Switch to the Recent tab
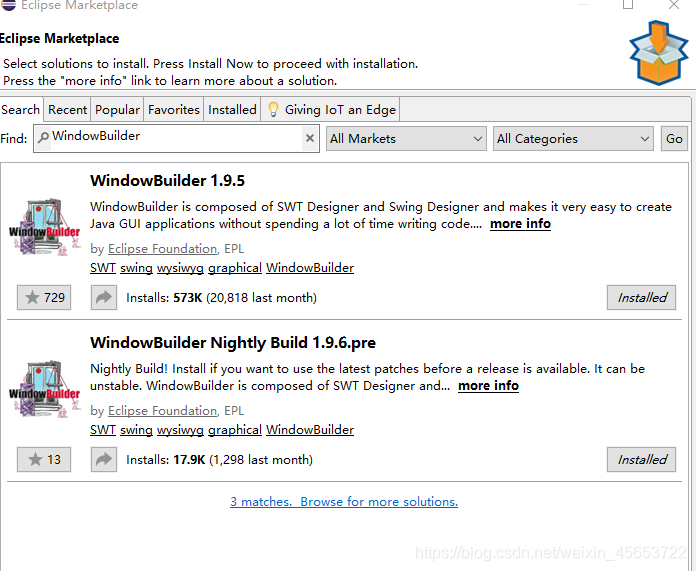This screenshot has width=696, height=571. click(x=67, y=109)
